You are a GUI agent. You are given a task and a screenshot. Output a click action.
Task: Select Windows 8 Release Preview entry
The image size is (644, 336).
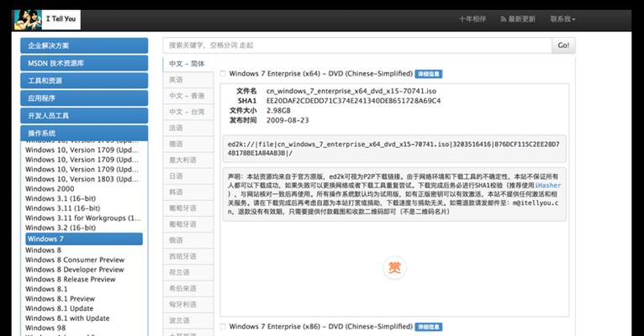click(71, 280)
